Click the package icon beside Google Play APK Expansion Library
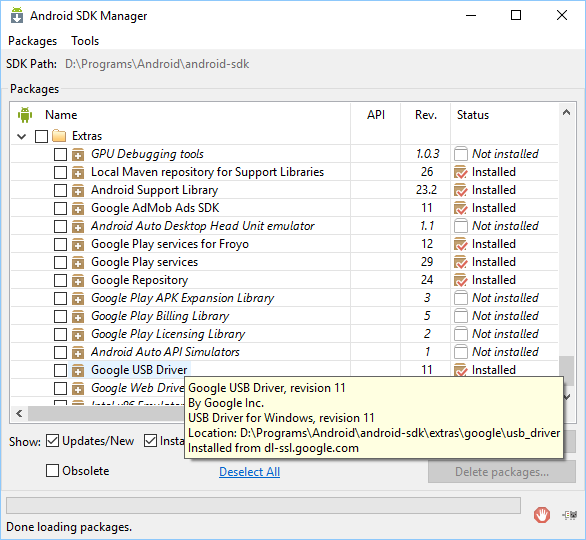Screen dimensions: 586x540 [78, 298]
